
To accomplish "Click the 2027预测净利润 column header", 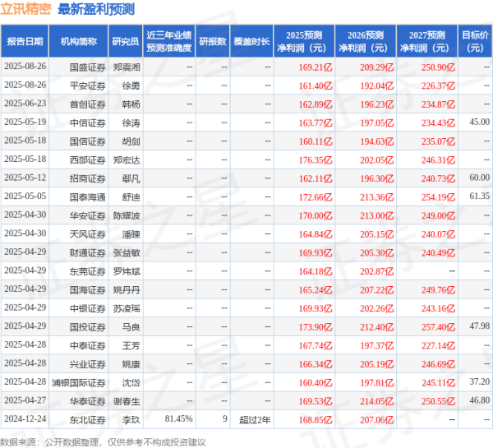I will tap(426, 41).
